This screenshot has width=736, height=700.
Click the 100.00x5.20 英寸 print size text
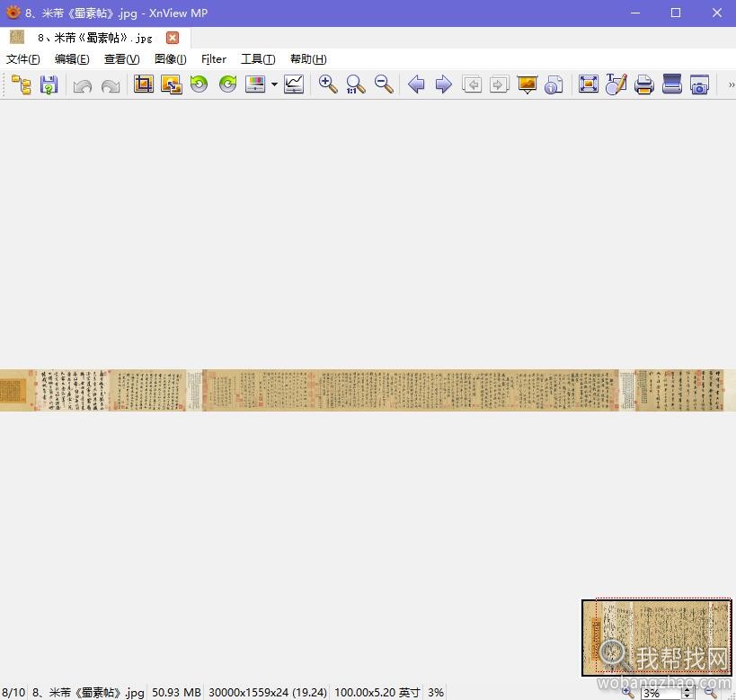[x=377, y=693]
